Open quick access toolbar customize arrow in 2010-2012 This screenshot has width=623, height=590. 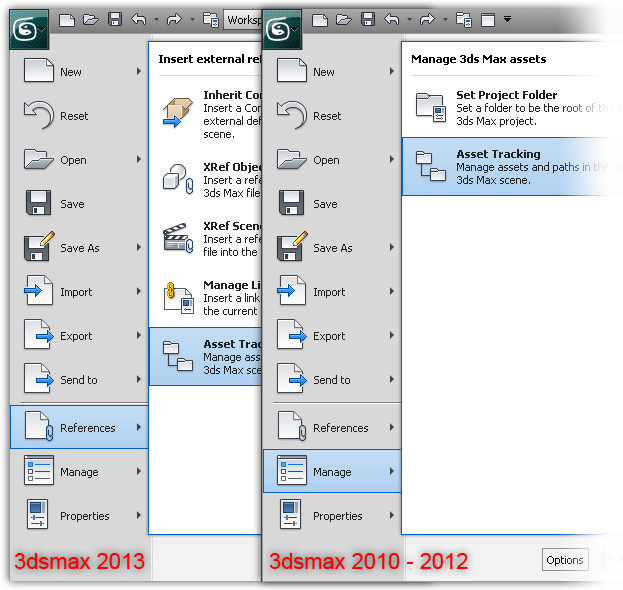point(507,19)
